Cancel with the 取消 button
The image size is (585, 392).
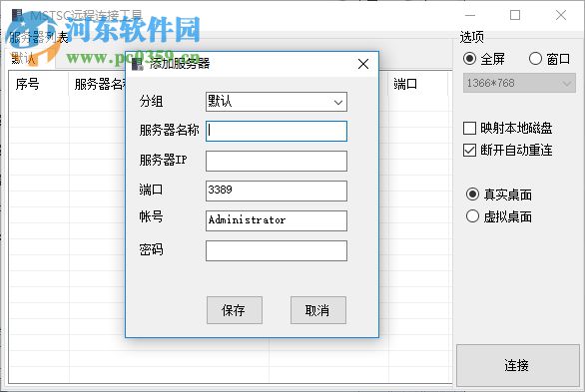click(x=318, y=310)
